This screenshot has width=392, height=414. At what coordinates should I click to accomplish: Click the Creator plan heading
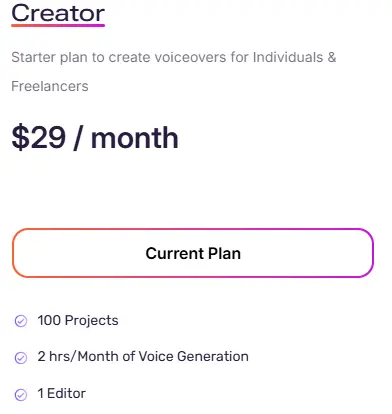click(58, 13)
